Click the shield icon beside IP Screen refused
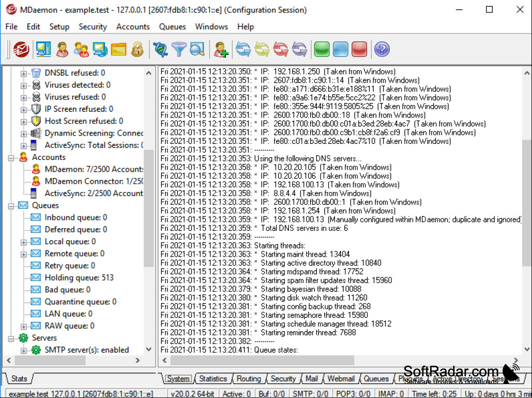532x398 pixels. tap(36, 109)
